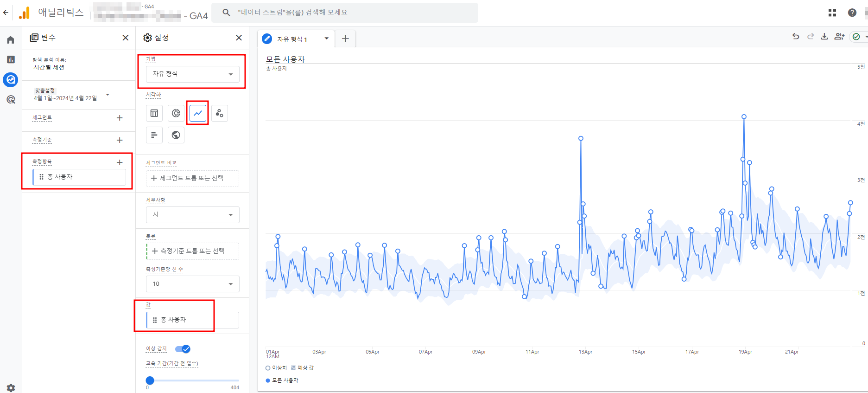868x393 pixels.
Task: Go back using the arrow beside Analytics logo
Action: (6, 13)
